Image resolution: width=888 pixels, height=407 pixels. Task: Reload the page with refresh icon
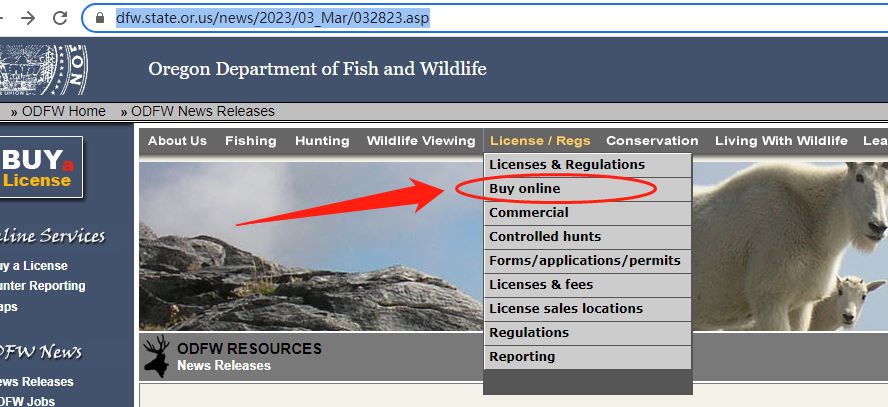pos(60,18)
